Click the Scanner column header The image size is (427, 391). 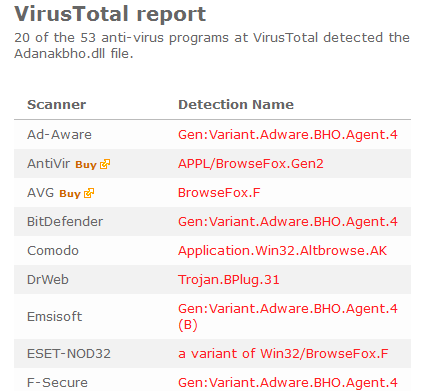click(56, 105)
